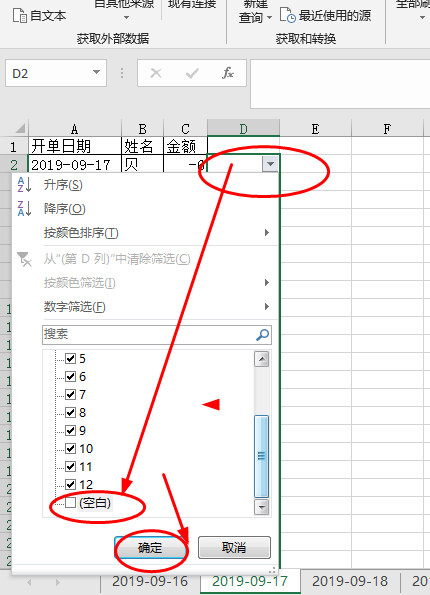Uncheck the 12 checkbox in filter list
Image resolution: width=430 pixels, height=595 pixels.
(x=71, y=484)
